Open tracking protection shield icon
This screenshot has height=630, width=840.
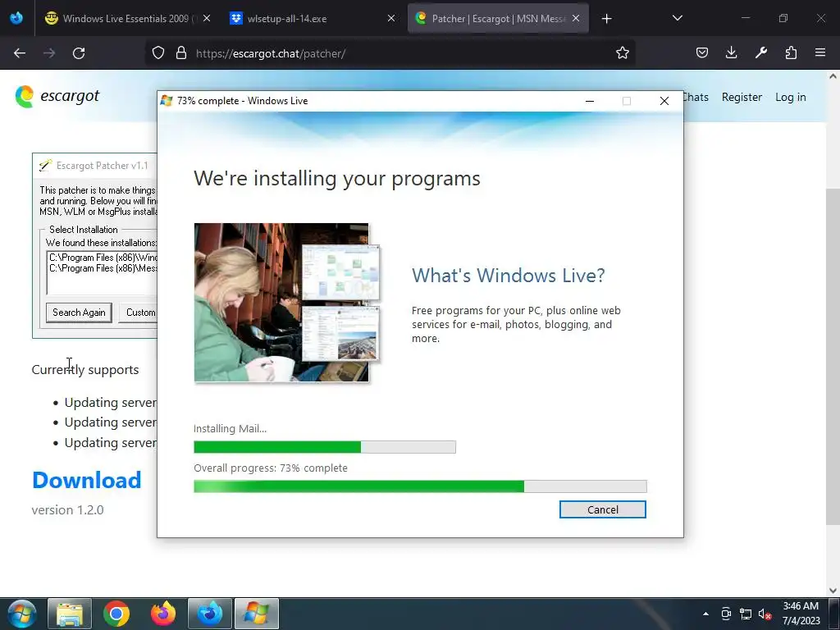point(158,53)
